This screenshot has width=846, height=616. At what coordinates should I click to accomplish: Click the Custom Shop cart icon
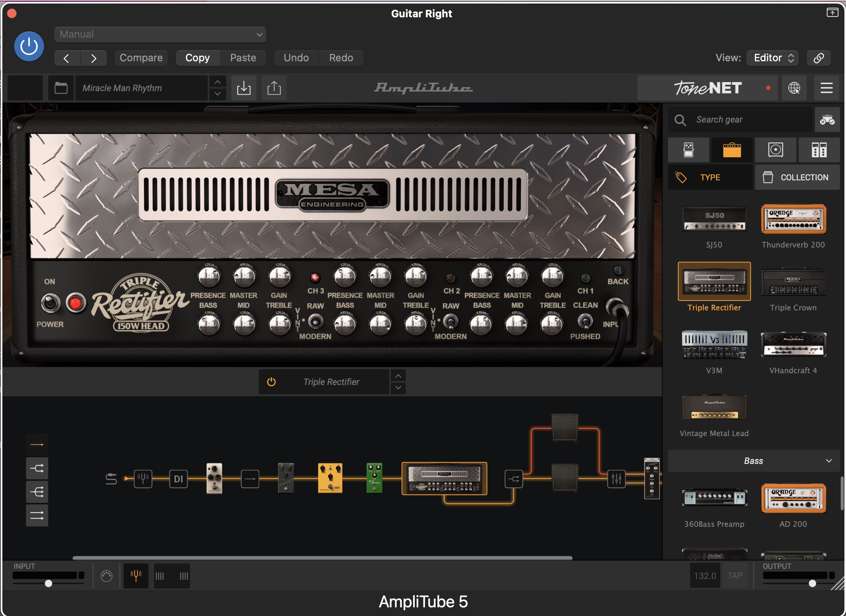pyautogui.click(x=827, y=120)
